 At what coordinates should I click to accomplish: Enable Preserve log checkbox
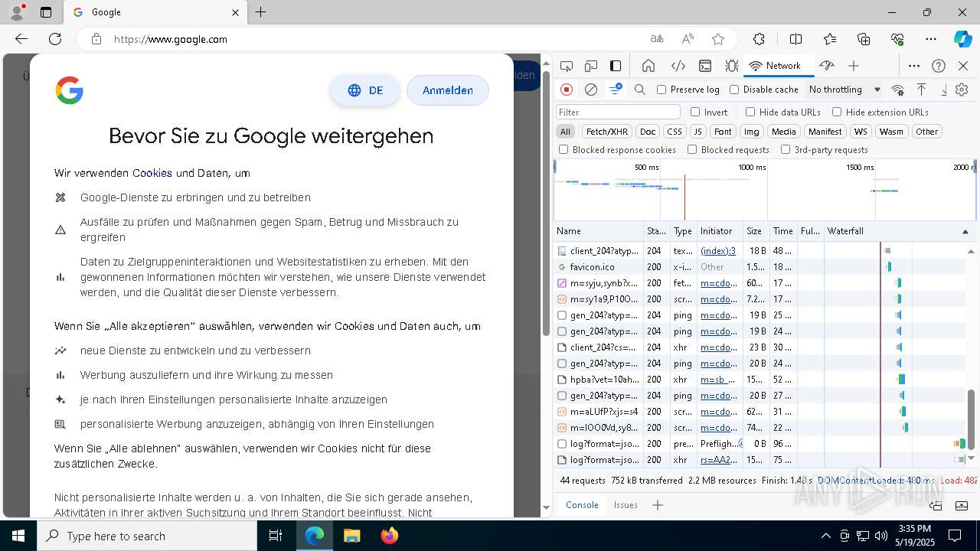pyautogui.click(x=661, y=90)
